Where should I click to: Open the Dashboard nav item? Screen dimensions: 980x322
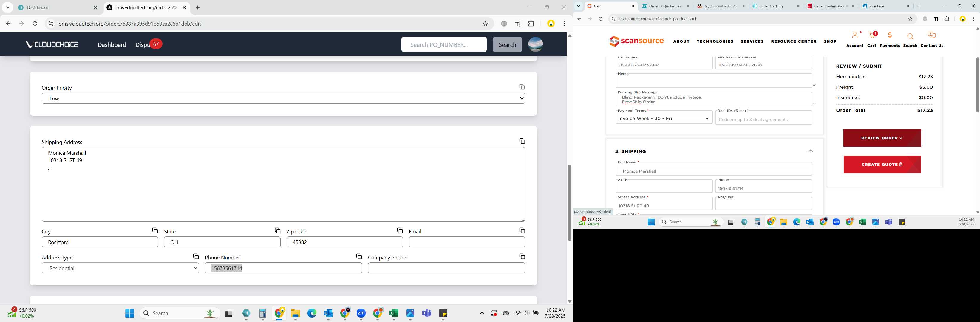pos(112,44)
